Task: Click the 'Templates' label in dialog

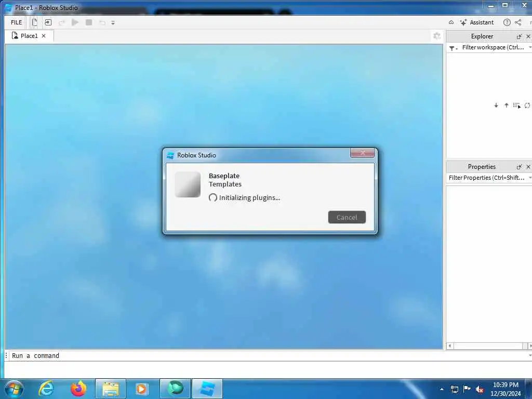Action: [x=225, y=184]
